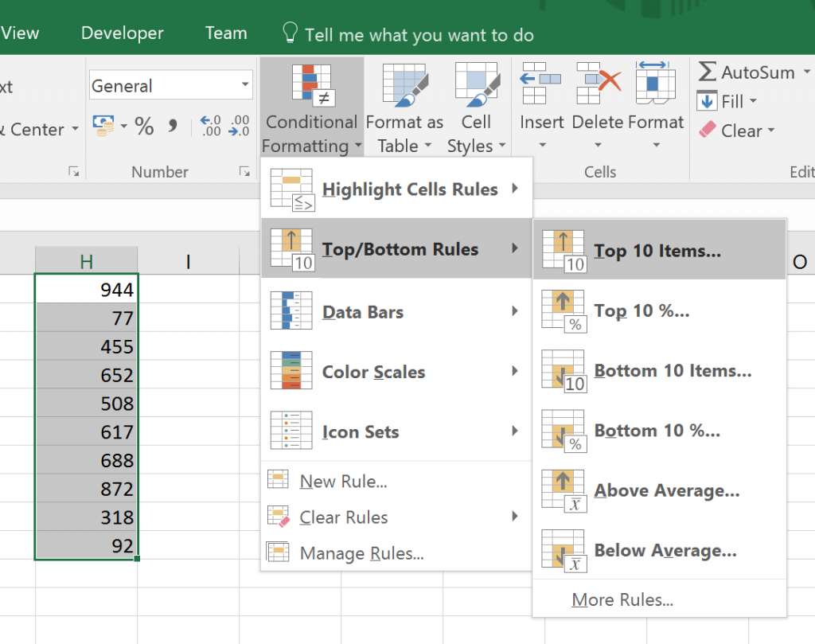The height and width of the screenshot is (644, 815).
Task: Select Bottom 10 Items... rule
Action: coord(659,371)
